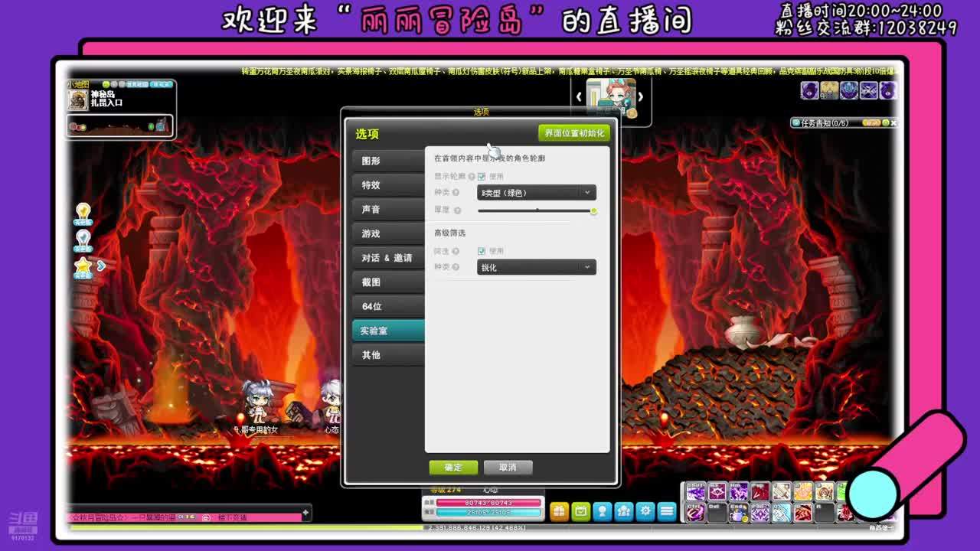Use the End quick slot item
980x551 pixels.
(x=738, y=512)
